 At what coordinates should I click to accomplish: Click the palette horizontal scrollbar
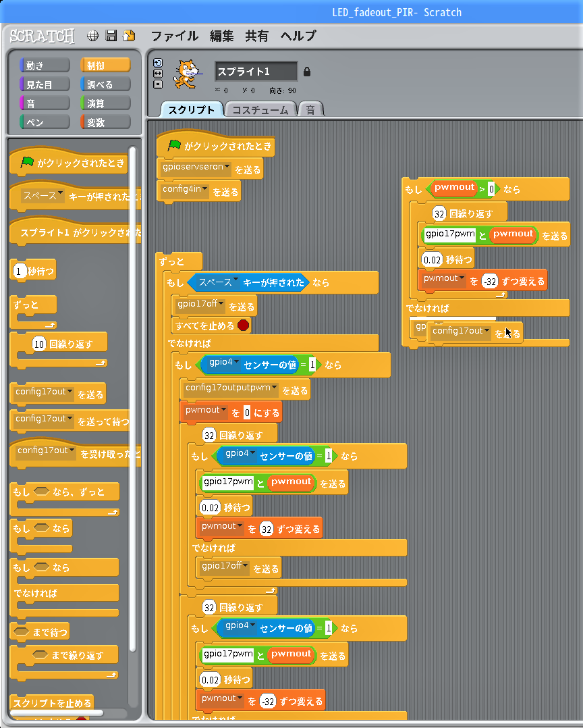click(56, 712)
